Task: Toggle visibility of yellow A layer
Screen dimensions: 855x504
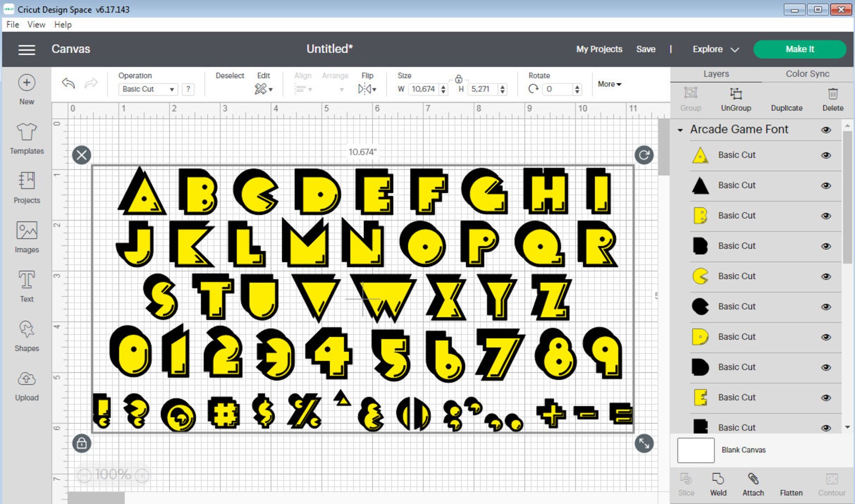Action: click(x=826, y=155)
